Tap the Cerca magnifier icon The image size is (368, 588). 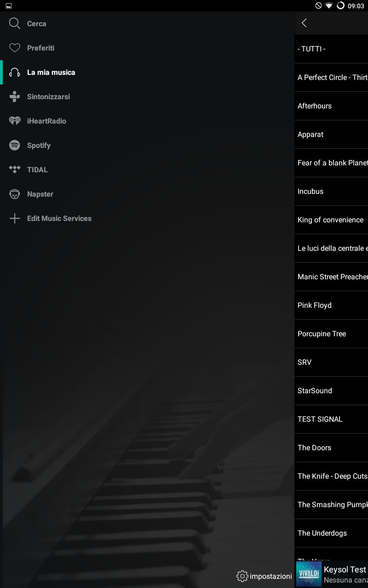pos(15,23)
